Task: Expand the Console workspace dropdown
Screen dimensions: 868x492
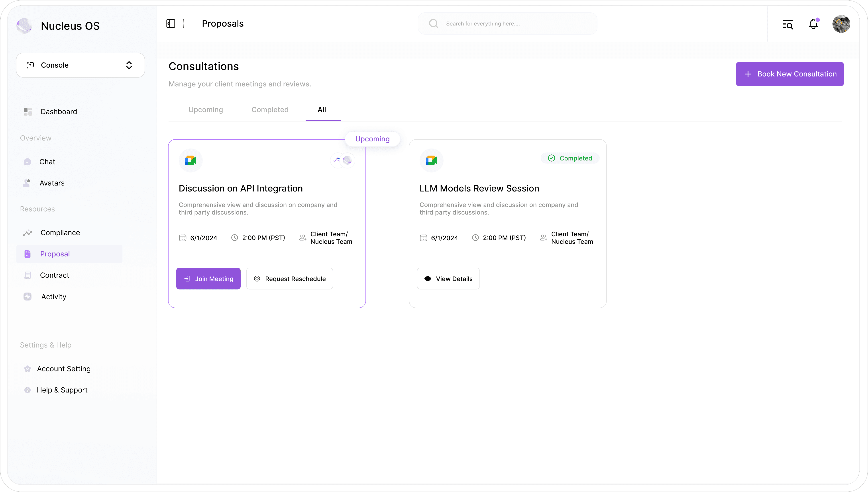Action: pyautogui.click(x=81, y=65)
